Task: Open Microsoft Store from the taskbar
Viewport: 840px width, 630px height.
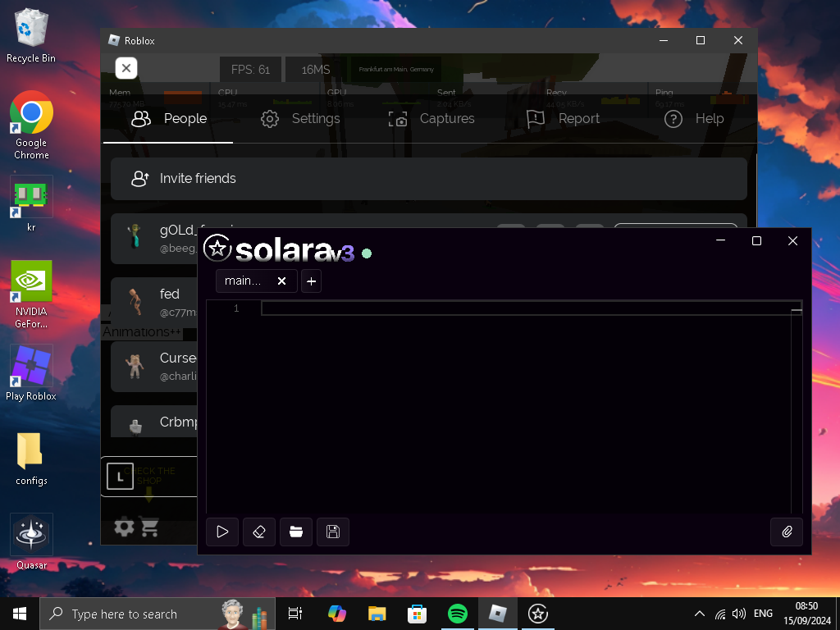Action: pyautogui.click(x=418, y=614)
